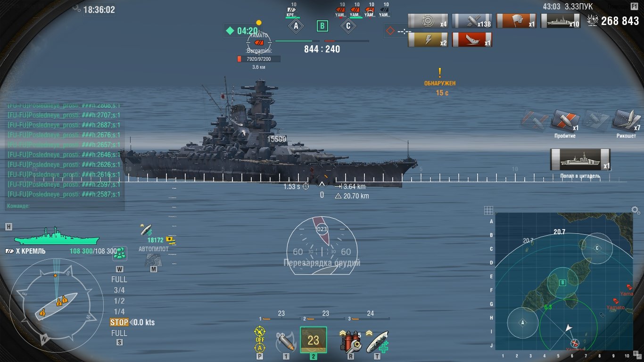This screenshot has width=644, height=362.
Task: Select the HE shell (ОФ) ammo icon
Action: (286, 341)
